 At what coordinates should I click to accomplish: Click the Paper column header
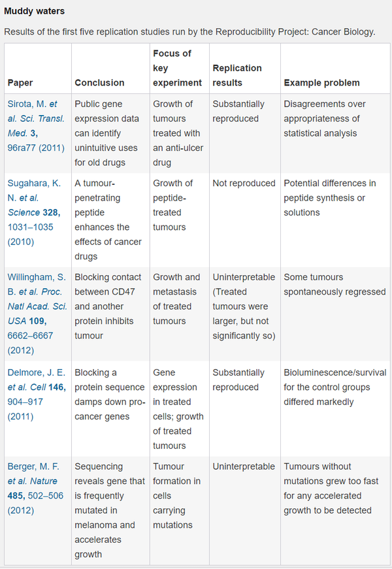click(20, 83)
